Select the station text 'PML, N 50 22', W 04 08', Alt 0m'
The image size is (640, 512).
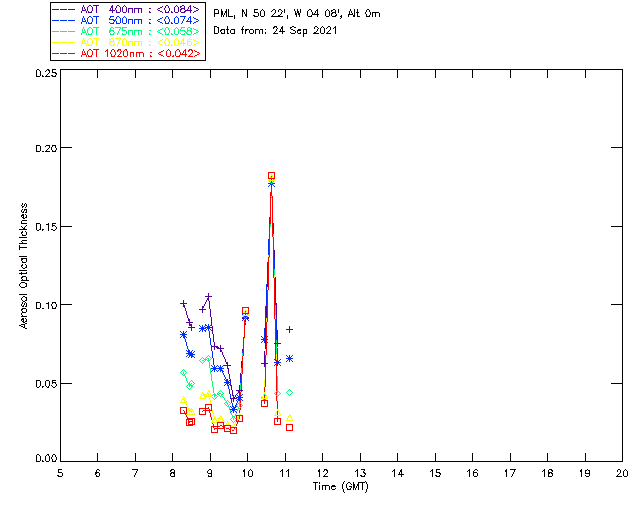pos(297,13)
